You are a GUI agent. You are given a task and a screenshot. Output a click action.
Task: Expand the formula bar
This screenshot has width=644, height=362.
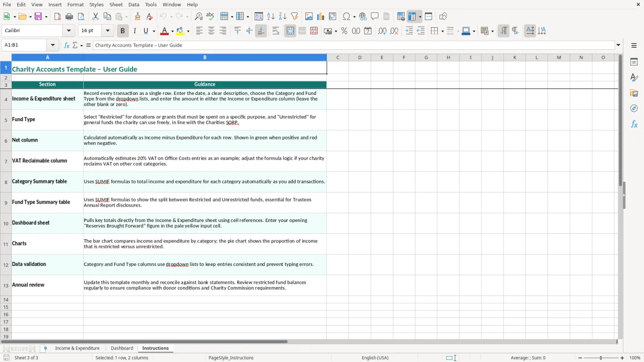pyautogui.click(x=618, y=45)
